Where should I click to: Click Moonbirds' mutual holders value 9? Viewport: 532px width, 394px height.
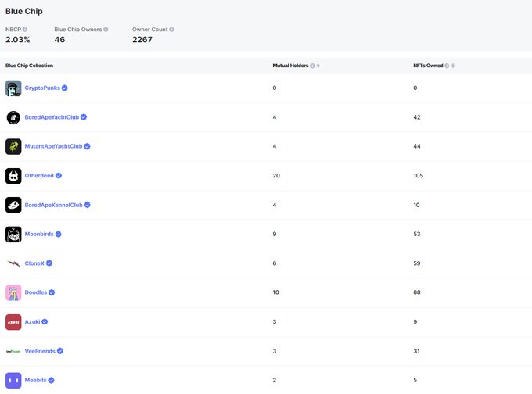tap(274, 234)
